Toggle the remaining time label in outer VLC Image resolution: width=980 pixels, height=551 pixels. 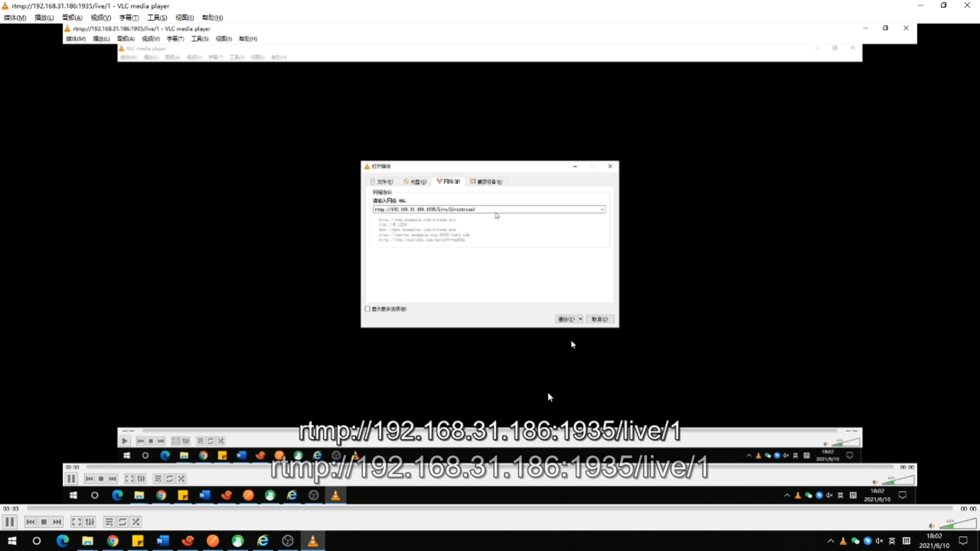968,508
